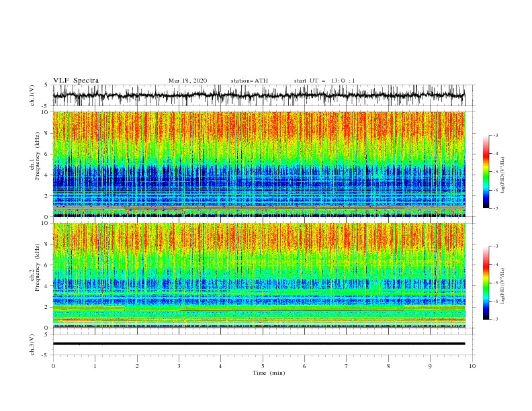Screen dimensions: 532x411
Task: Click time axis tick label 4
Action: [x=220, y=366]
